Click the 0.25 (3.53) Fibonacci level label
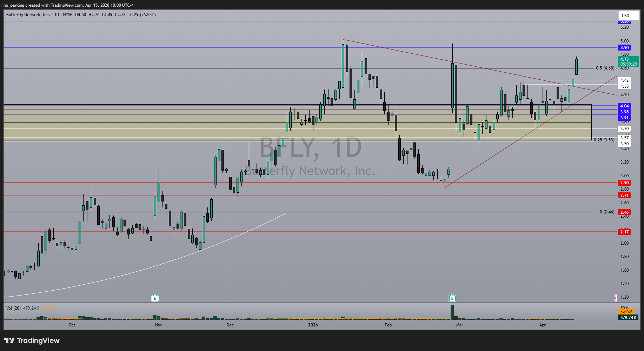 pos(604,140)
